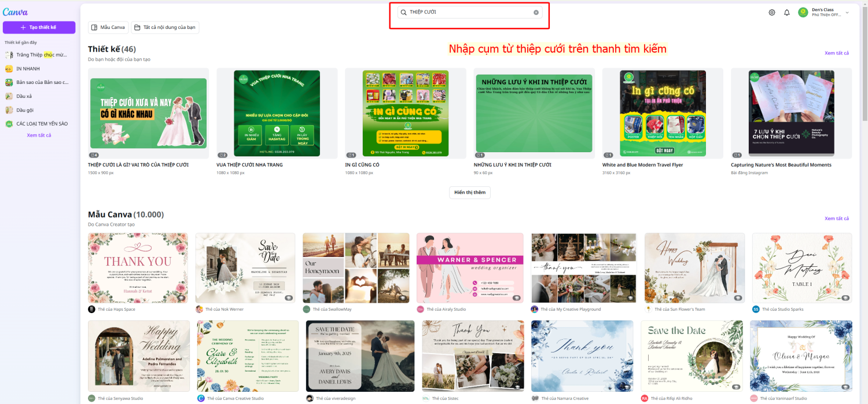Screen dimensions: 868x404
Task: Open the notifications bell
Action: (x=787, y=12)
